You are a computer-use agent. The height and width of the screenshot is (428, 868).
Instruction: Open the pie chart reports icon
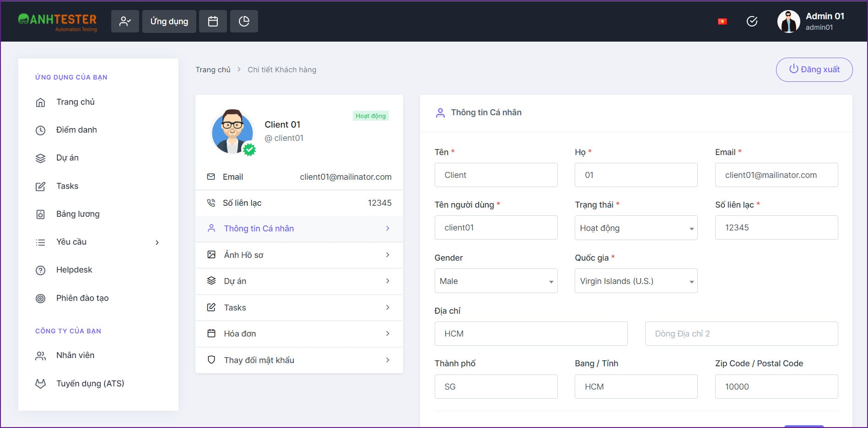point(244,21)
